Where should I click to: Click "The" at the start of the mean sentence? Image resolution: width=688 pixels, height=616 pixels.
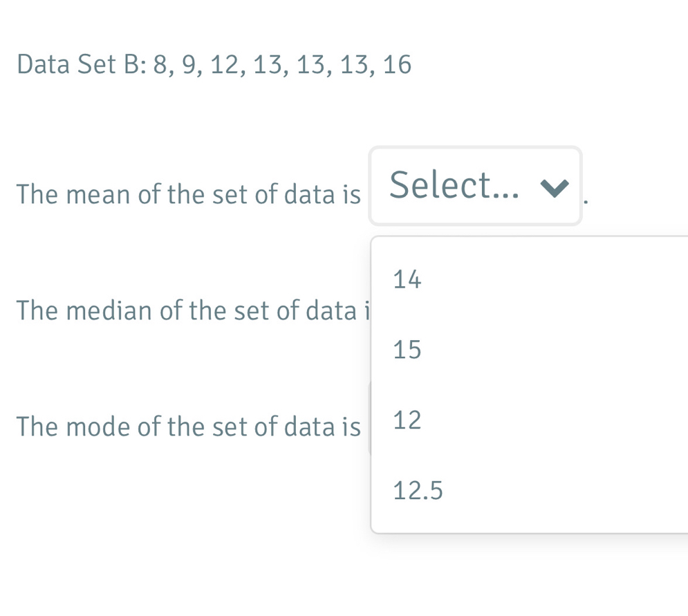tap(36, 196)
